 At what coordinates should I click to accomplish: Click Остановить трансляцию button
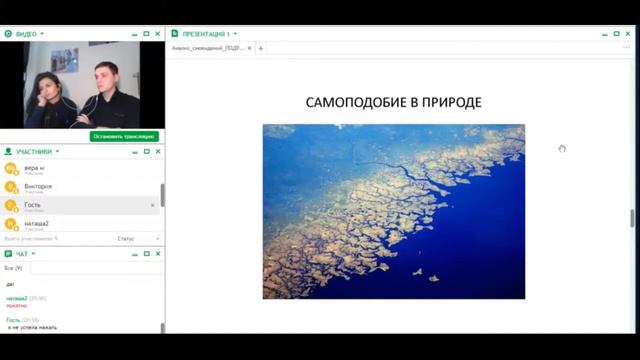point(124,136)
